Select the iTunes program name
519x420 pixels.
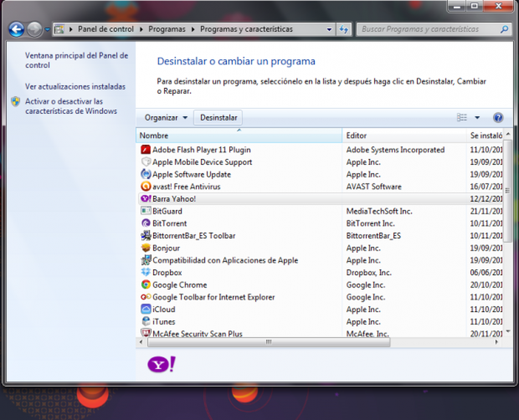click(164, 322)
